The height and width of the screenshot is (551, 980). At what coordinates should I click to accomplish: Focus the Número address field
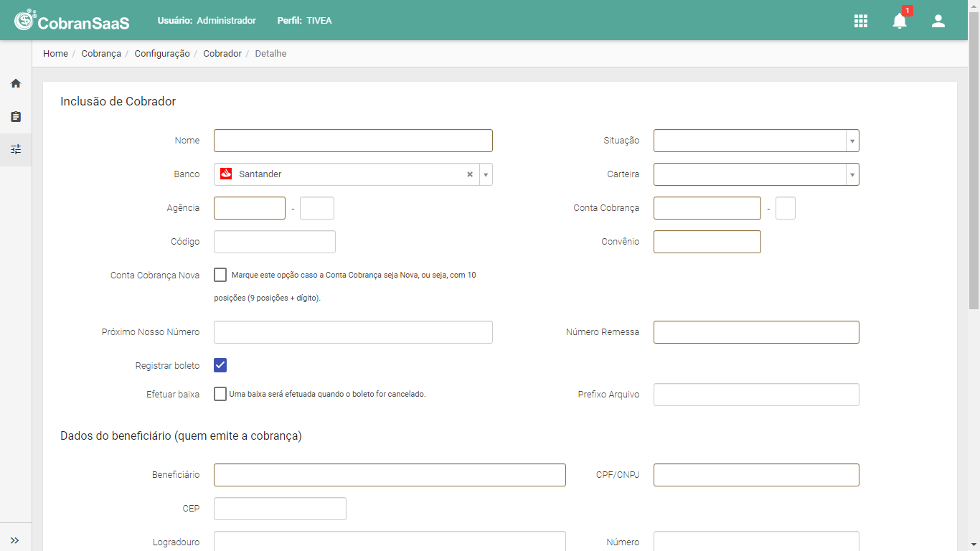756,542
